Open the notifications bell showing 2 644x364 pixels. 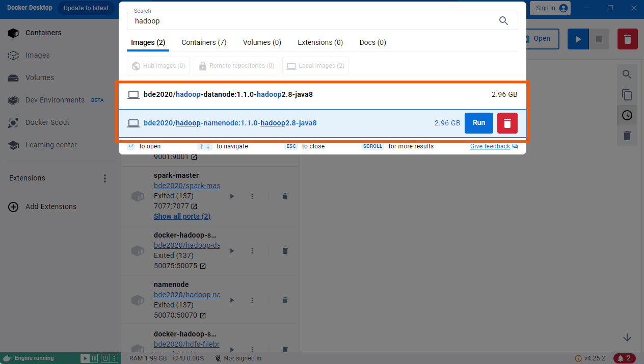point(624,358)
